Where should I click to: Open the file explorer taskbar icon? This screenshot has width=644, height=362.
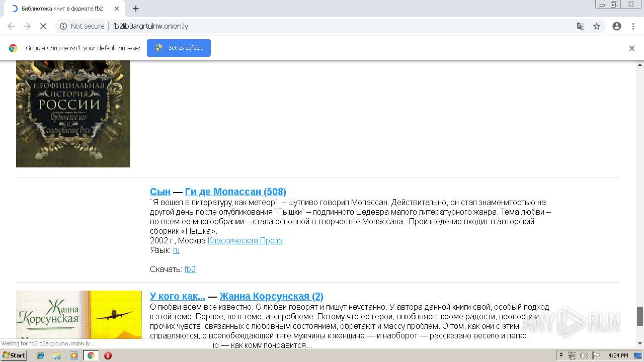coord(57,355)
